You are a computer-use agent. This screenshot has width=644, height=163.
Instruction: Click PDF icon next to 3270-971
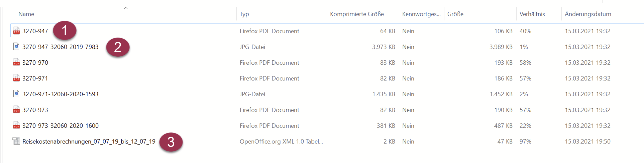pyautogui.click(x=16, y=78)
